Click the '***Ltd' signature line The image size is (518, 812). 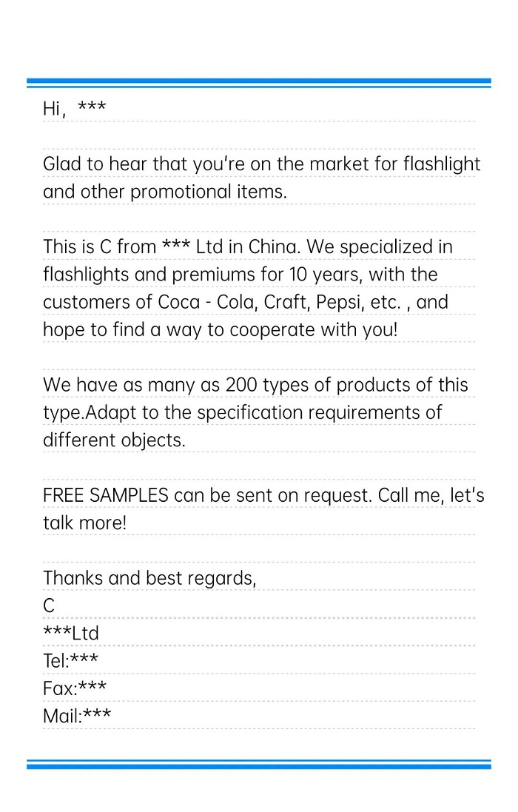point(71,633)
